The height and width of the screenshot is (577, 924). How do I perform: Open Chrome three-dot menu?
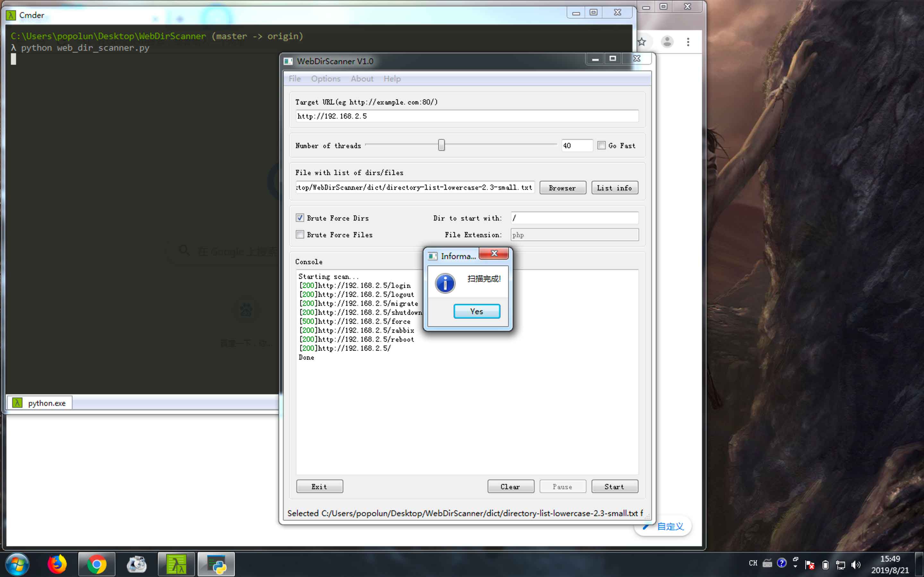click(x=688, y=42)
